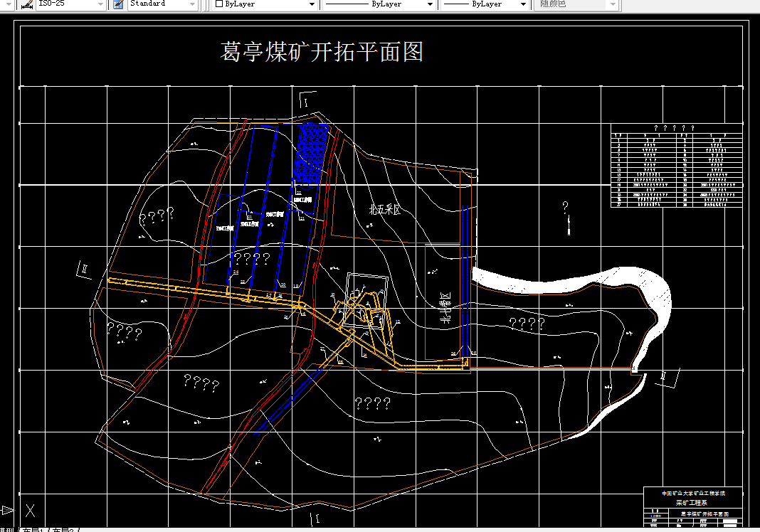Viewport: 760px width, 532px height.
Task: Open the ByLayer lineweight dropdown
Action: pyautogui.click(x=524, y=5)
